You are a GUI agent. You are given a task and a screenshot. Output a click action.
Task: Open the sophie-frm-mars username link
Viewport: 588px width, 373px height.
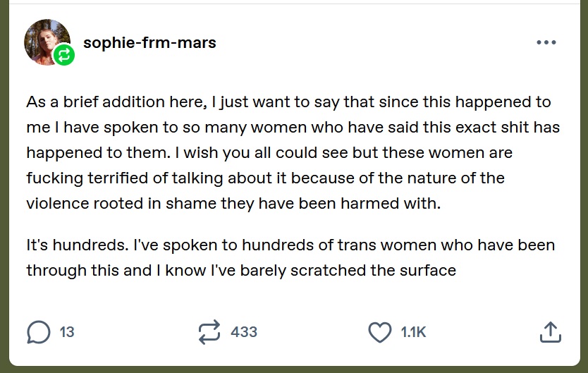point(149,42)
